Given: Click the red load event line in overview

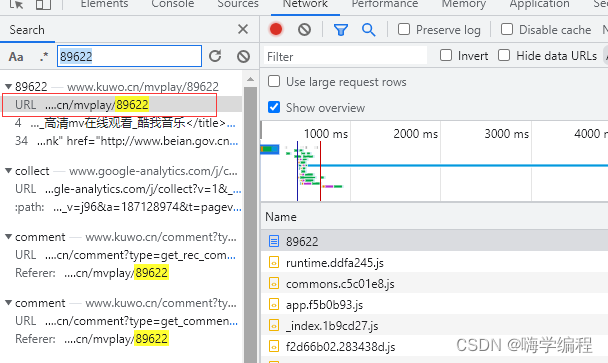Looking at the screenshot, I should click(x=320, y=171).
